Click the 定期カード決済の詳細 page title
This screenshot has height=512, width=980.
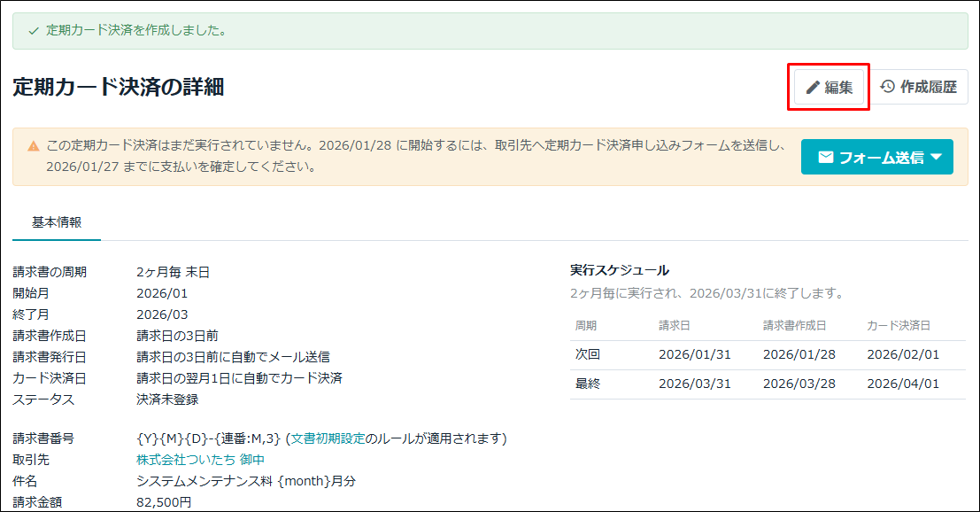pyautogui.click(x=119, y=87)
